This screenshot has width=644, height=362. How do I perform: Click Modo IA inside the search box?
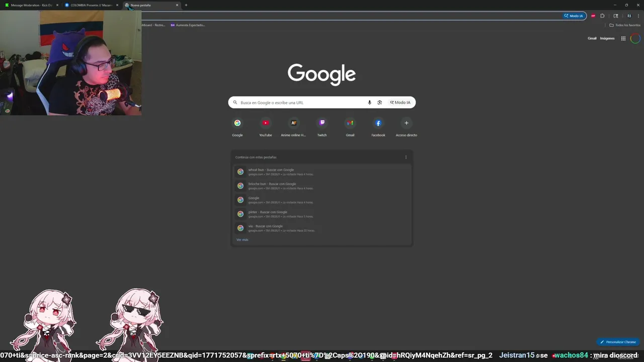click(400, 103)
